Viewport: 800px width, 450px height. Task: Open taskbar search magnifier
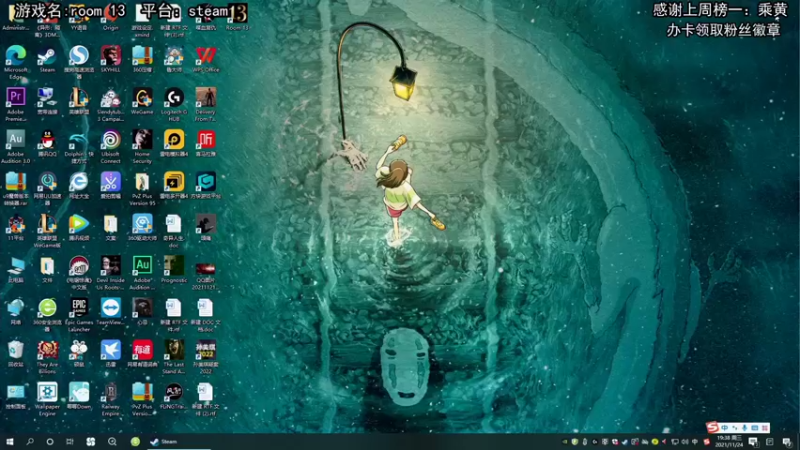click(x=30, y=442)
